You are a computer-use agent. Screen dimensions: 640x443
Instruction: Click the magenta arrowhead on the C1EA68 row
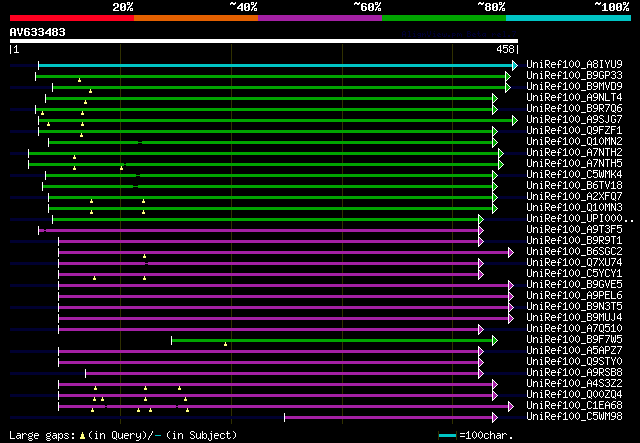pos(512,406)
